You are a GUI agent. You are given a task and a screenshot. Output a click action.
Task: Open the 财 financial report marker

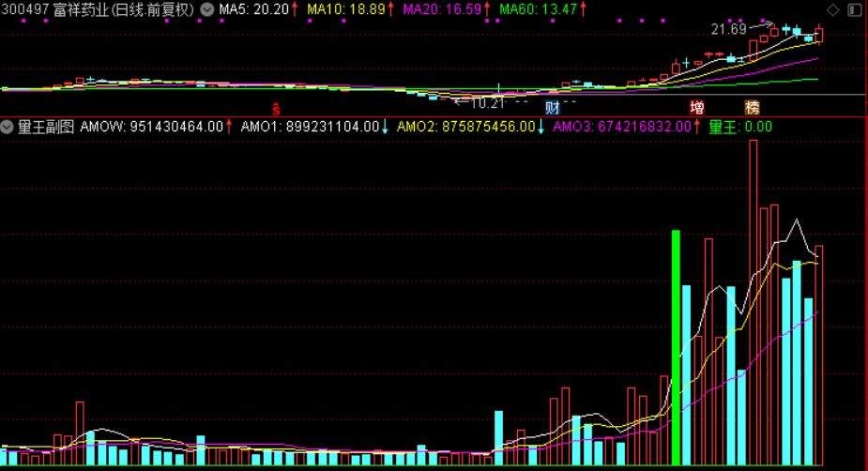[x=552, y=107]
